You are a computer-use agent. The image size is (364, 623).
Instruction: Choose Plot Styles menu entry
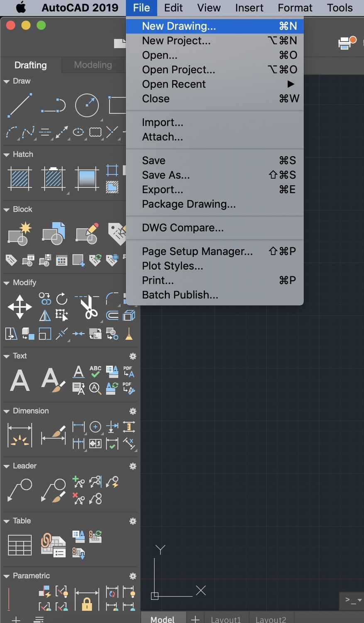coord(215,266)
